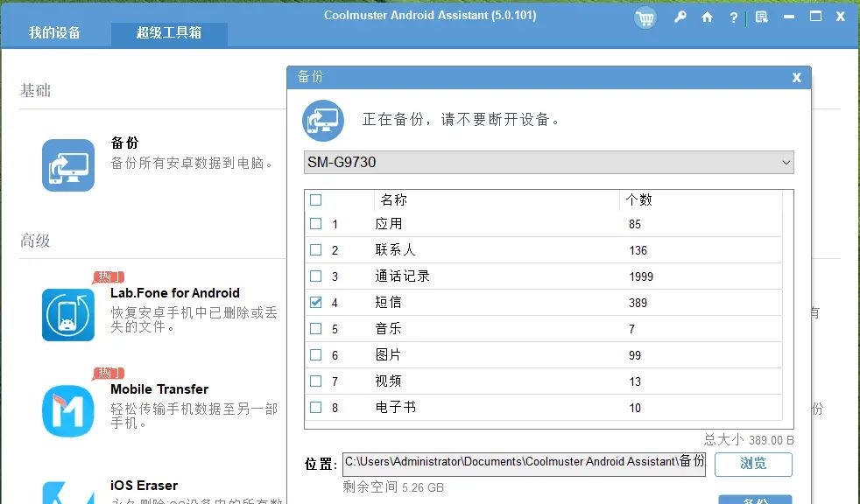Open the shopping cart store icon

645,17
